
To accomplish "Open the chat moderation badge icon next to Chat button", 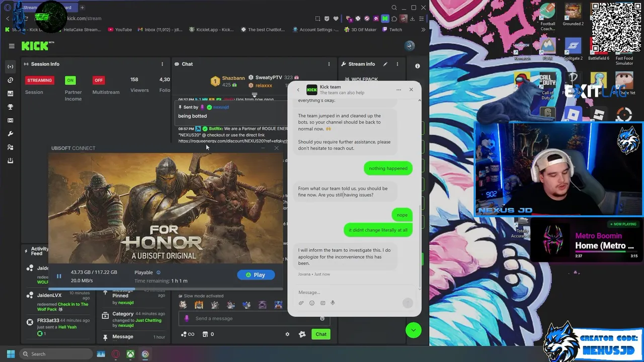I will tap(302, 334).
